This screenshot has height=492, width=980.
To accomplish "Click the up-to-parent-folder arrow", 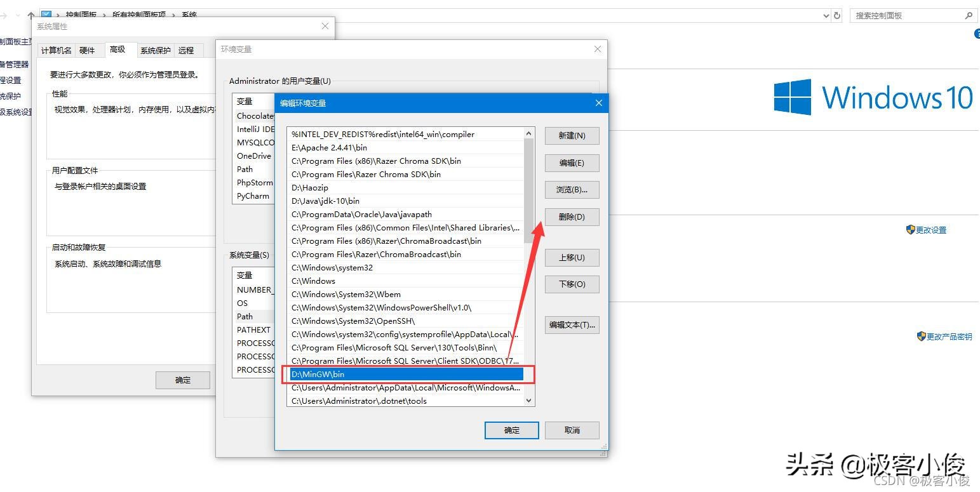I will click(x=31, y=14).
